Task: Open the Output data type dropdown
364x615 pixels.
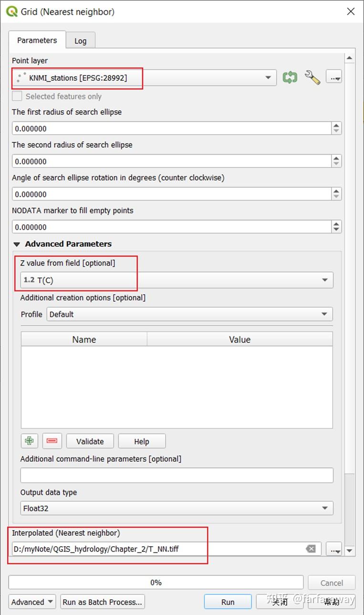Action: coord(324,509)
